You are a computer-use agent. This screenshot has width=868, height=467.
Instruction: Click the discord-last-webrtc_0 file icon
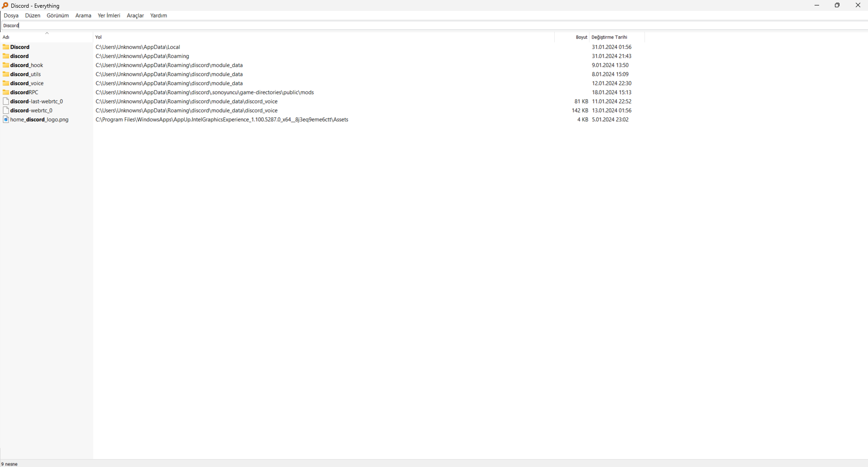pos(6,101)
